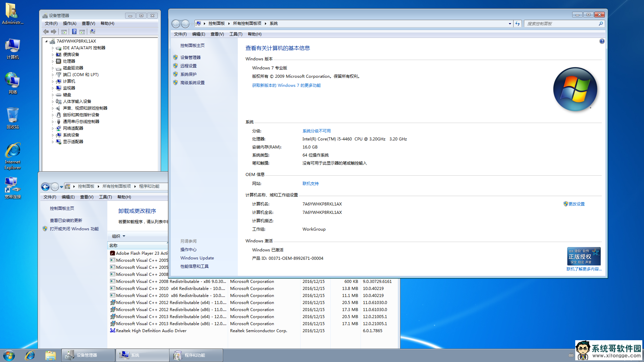Click the 设备管理器 link in System sidebar
The width and height of the screenshot is (644, 362).
190,58
